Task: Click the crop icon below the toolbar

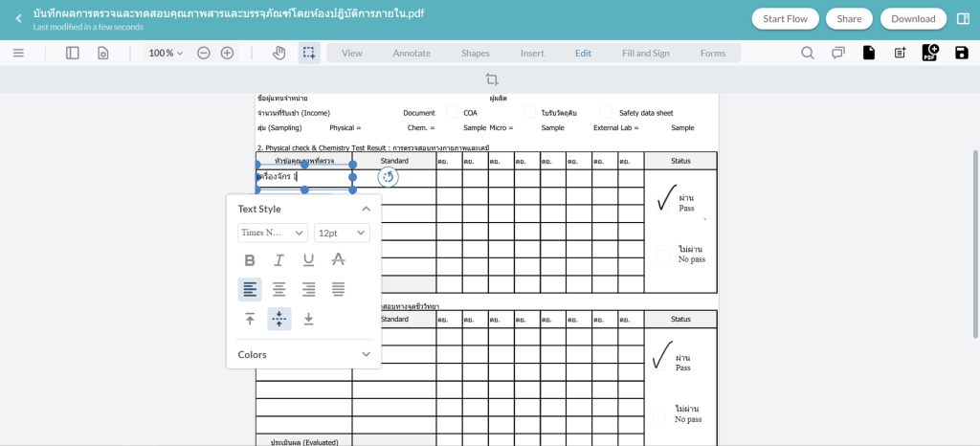Action: [492, 79]
